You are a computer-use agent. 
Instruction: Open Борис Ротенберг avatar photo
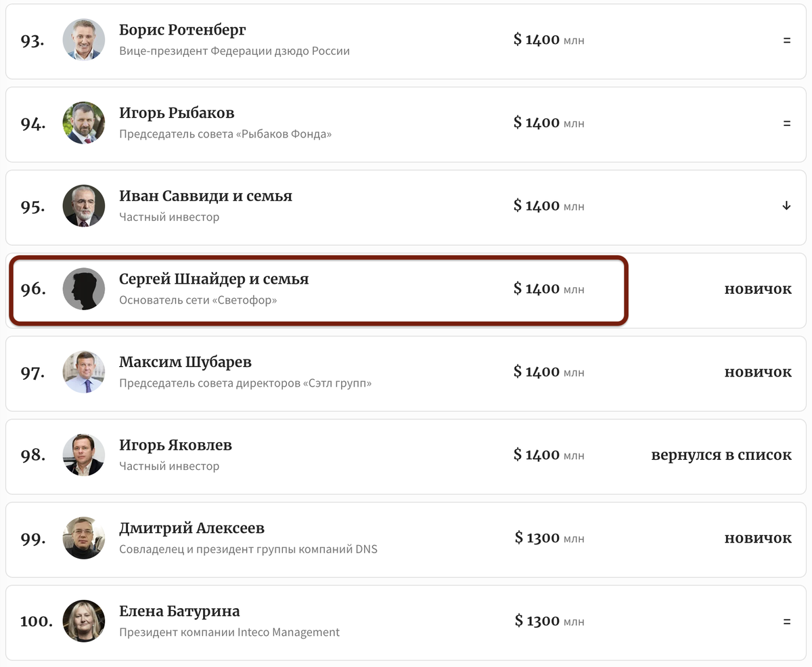pos(84,40)
